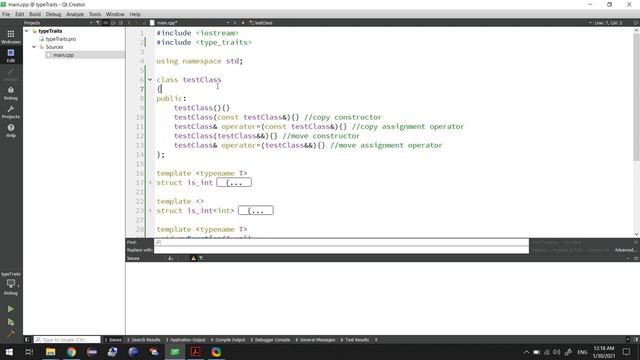Click into the Replace with field
Image resolution: width=640 pixels, height=360 pixels.
(341, 250)
